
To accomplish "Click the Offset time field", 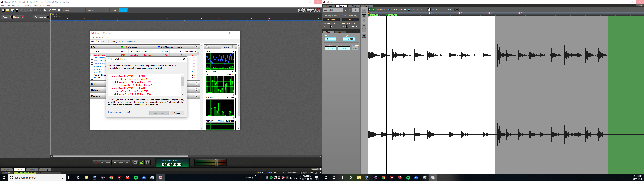I will 331,39.
